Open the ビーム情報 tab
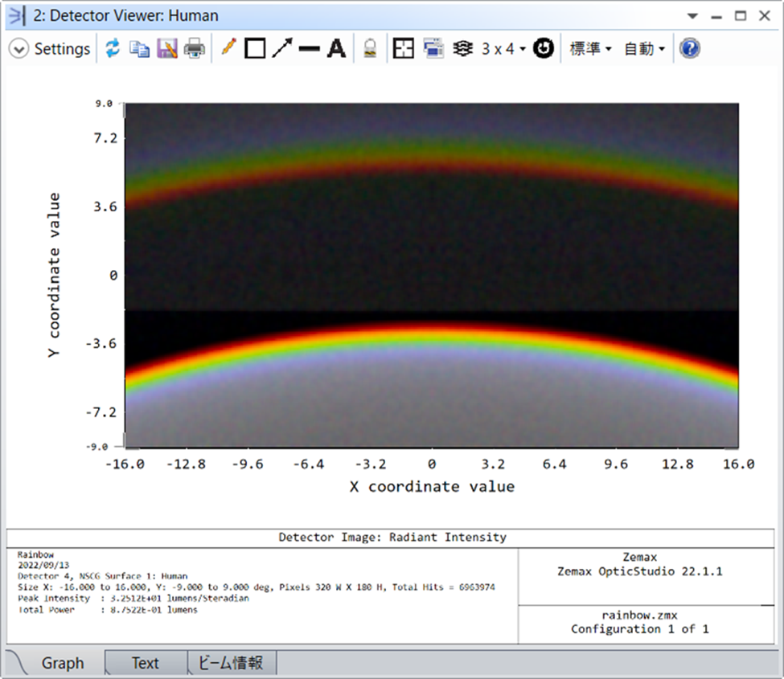Viewport: 784px width, 679px height. pyautogui.click(x=231, y=663)
